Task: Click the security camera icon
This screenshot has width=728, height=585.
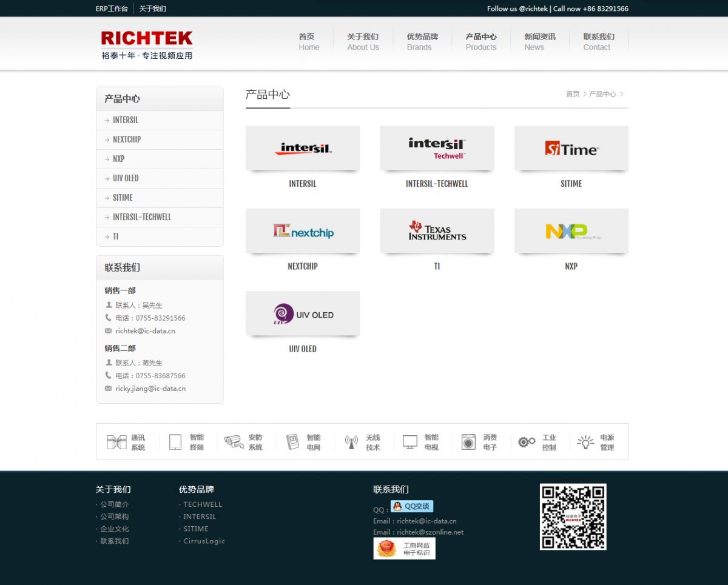Action: point(234,442)
